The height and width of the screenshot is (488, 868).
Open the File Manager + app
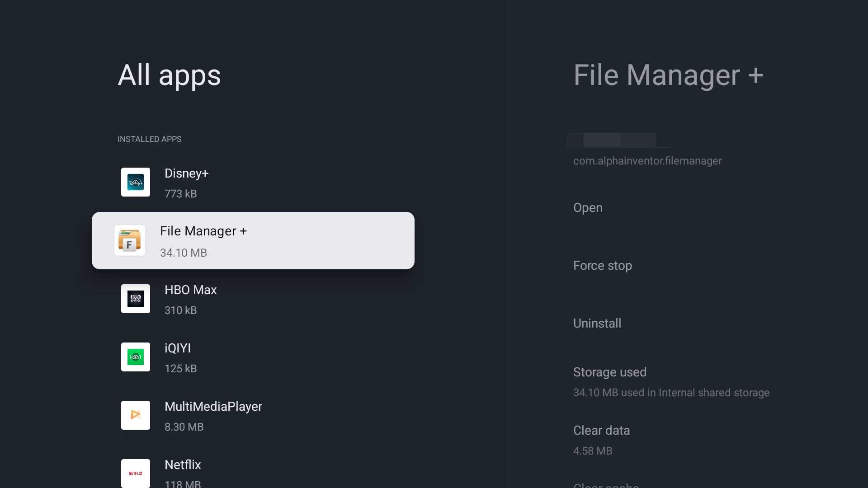pos(588,208)
